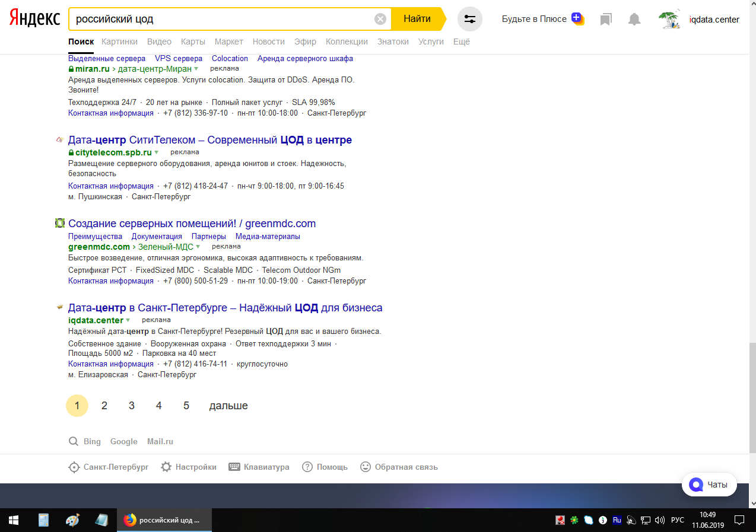
Task: Switch to the Видео tab
Action: (x=159, y=42)
